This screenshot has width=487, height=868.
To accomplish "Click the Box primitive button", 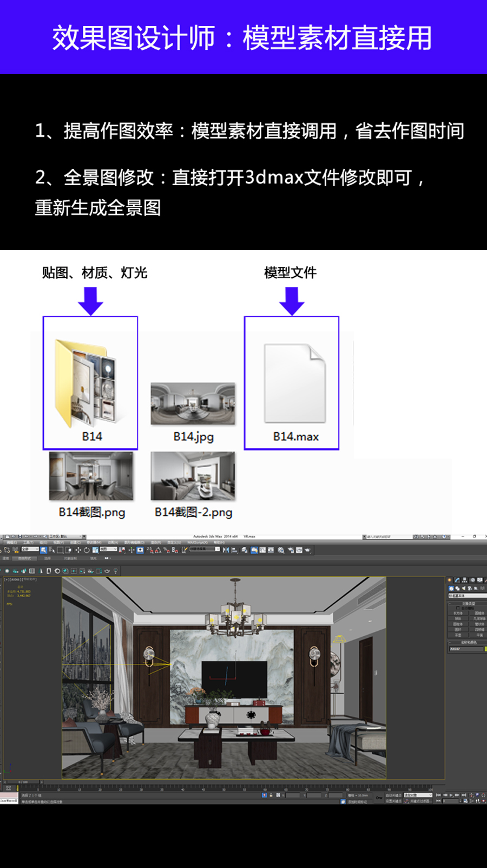I will click(458, 613).
